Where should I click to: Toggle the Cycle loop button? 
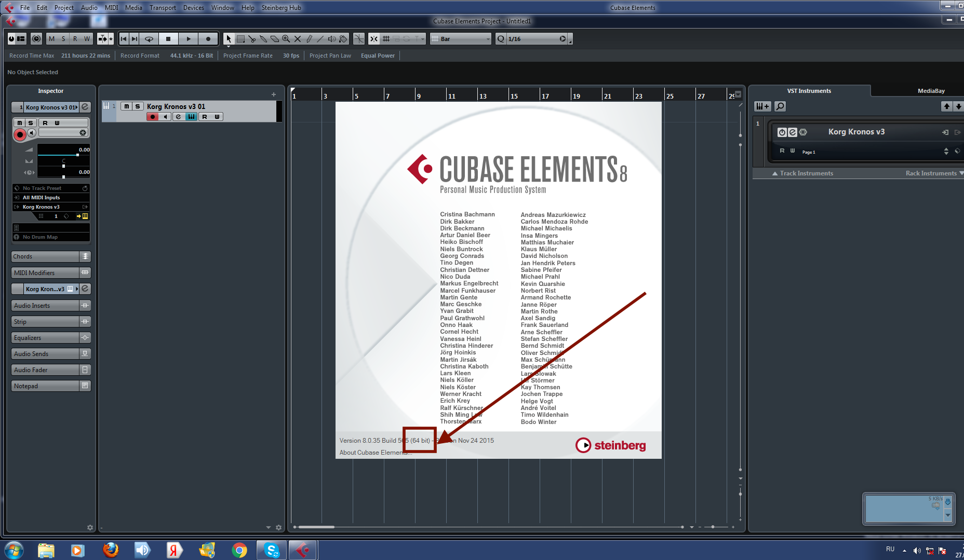[149, 39]
